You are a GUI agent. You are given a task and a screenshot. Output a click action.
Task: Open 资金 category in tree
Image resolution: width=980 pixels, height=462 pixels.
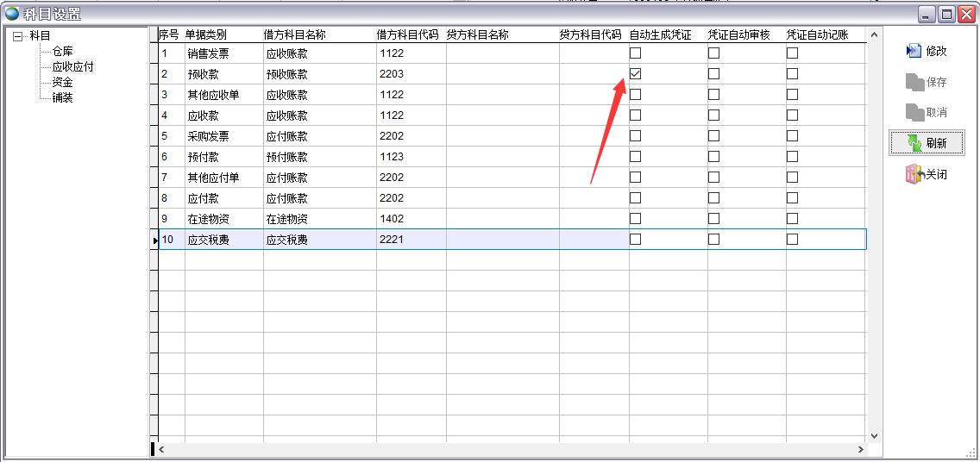click(62, 83)
